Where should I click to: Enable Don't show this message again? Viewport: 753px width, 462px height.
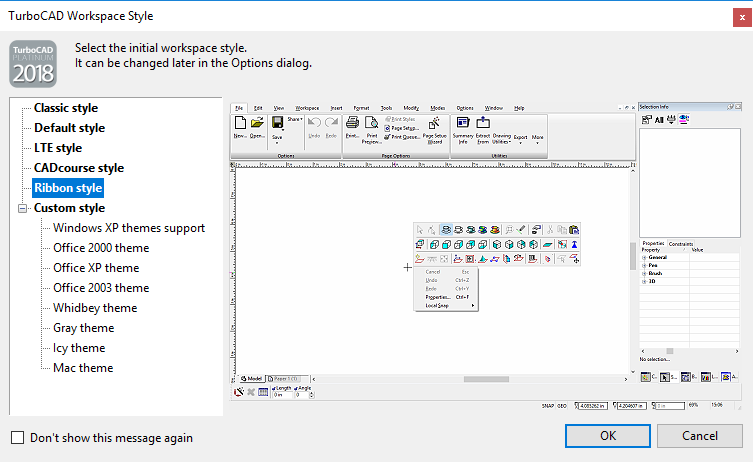[x=18, y=438]
